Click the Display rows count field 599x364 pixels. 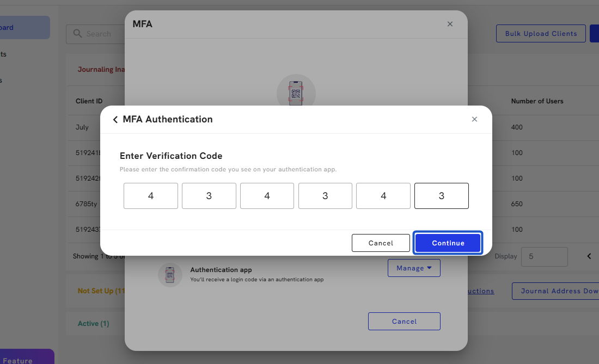pyautogui.click(x=544, y=256)
